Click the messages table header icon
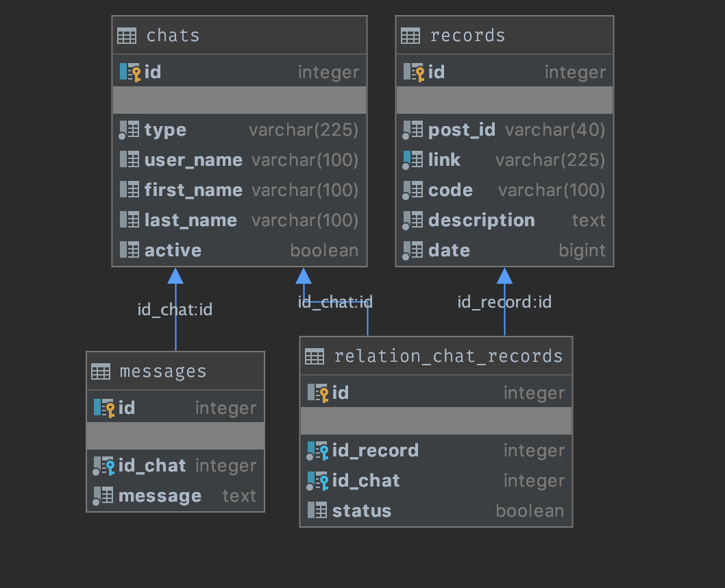 coord(101,371)
